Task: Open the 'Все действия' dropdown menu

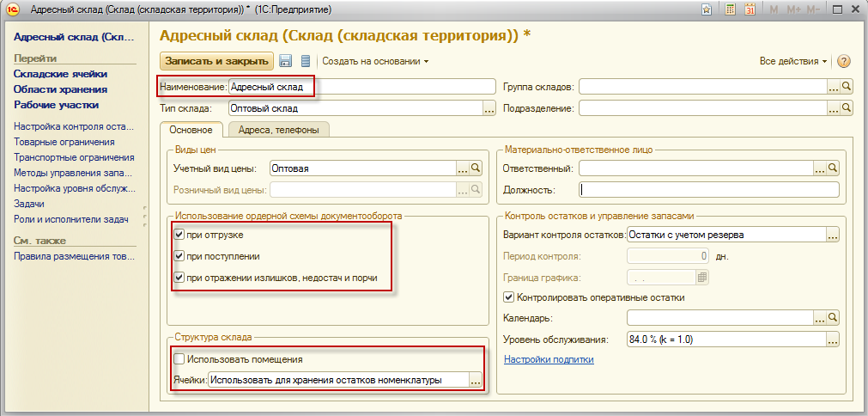Action: (x=792, y=61)
